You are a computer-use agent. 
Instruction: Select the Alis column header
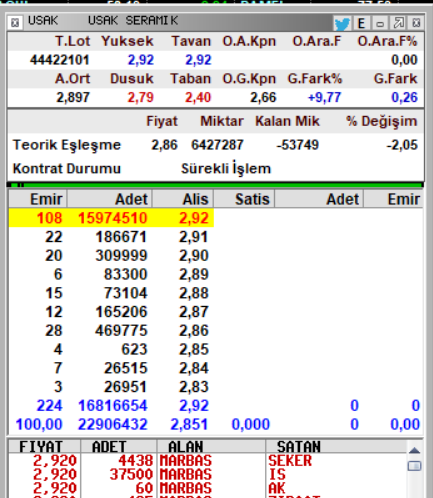click(x=183, y=199)
